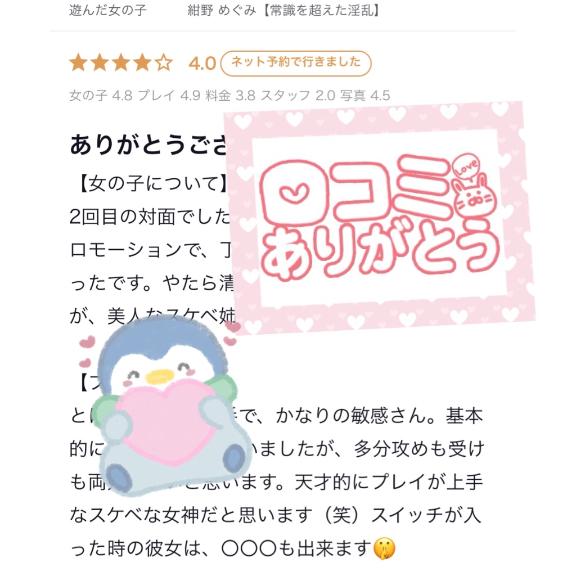Click the 写真 4.5 sub-rating
The width and height of the screenshot is (576, 576).
(x=365, y=96)
